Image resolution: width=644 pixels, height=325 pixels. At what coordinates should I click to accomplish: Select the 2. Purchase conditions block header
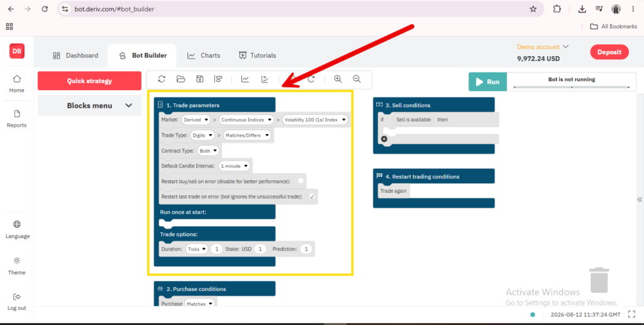(214, 289)
